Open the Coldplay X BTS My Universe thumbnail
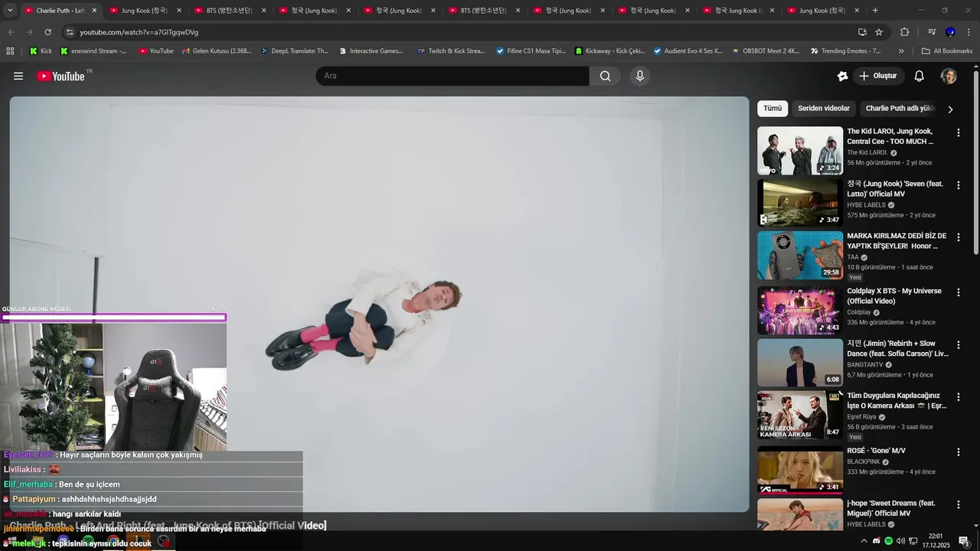The image size is (980, 551). click(800, 310)
